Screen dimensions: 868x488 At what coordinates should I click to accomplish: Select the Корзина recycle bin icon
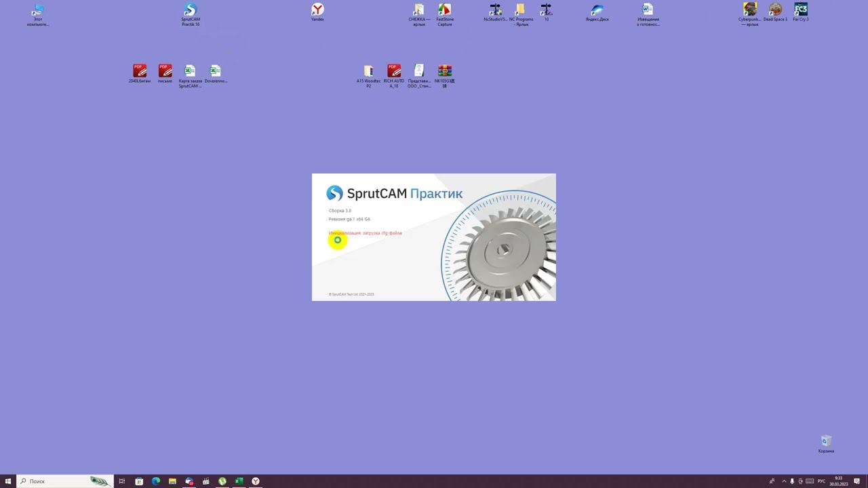pyautogui.click(x=826, y=444)
